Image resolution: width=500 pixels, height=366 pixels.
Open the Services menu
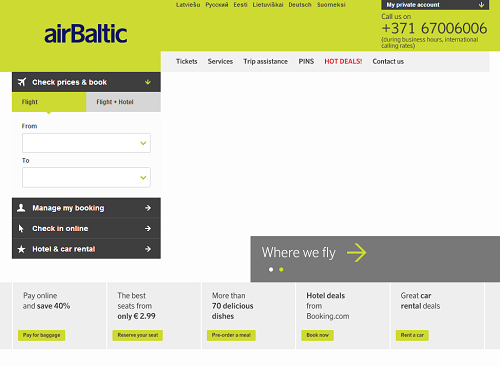pos(220,61)
